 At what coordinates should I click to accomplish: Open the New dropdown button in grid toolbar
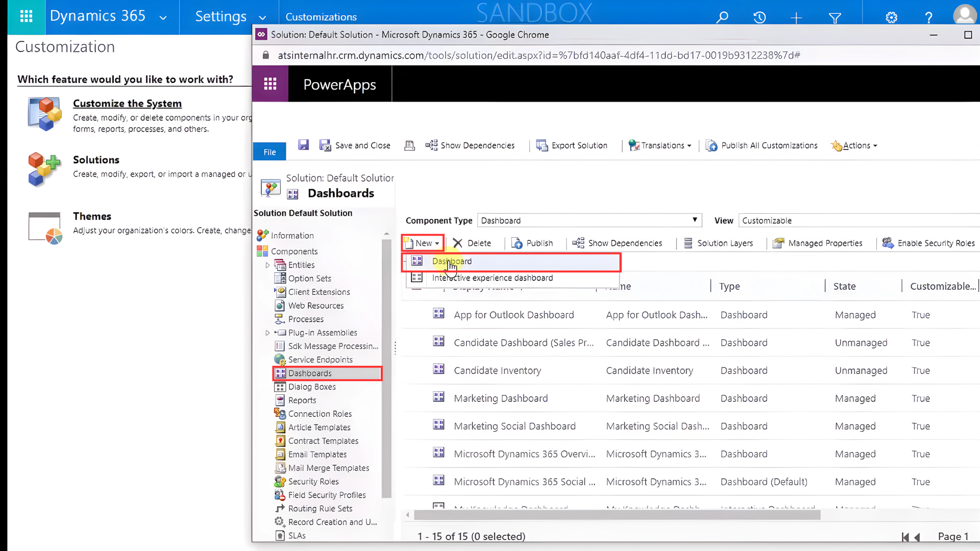tap(423, 243)
